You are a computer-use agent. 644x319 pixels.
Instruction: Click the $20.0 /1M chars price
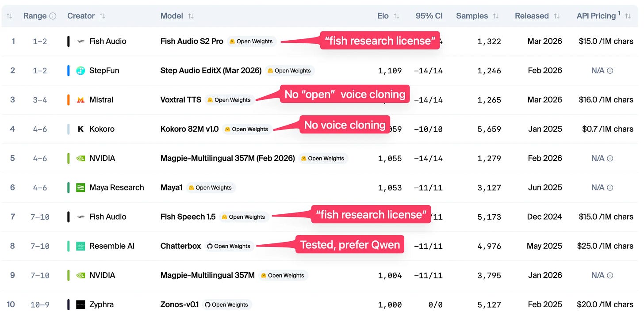click(x=605, y=304)
